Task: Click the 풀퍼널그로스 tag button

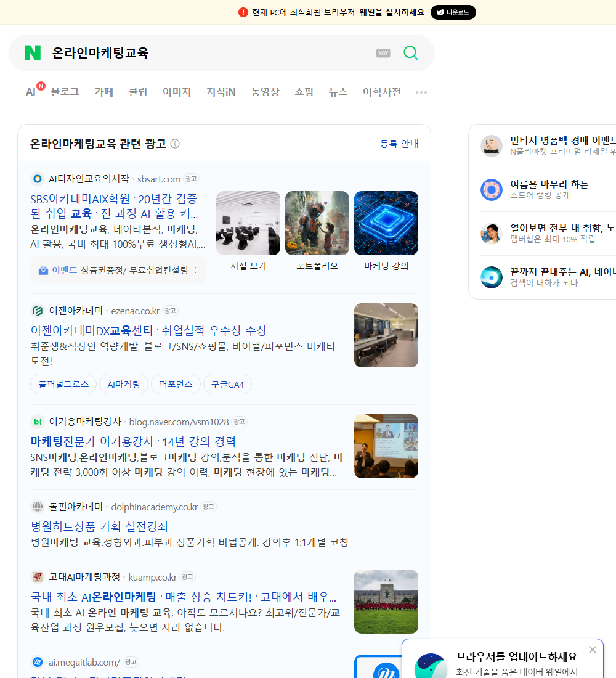Action: coord(63,384)
